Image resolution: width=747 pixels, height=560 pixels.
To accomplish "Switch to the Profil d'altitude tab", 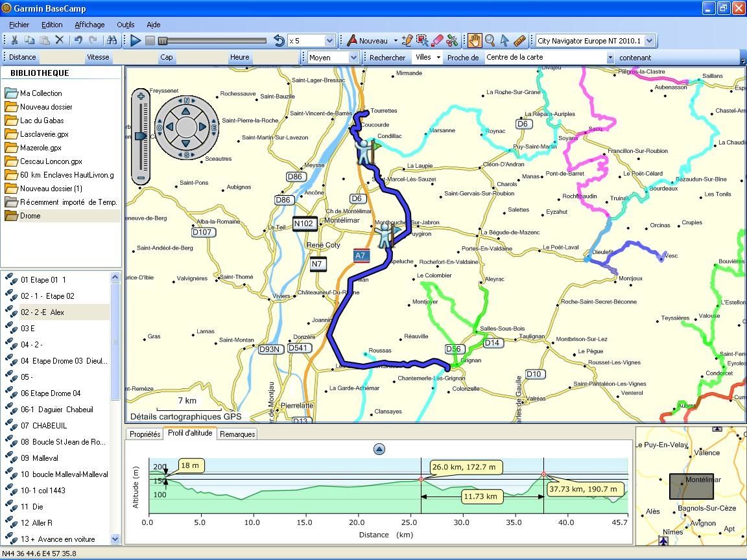I will pos(190,433).
